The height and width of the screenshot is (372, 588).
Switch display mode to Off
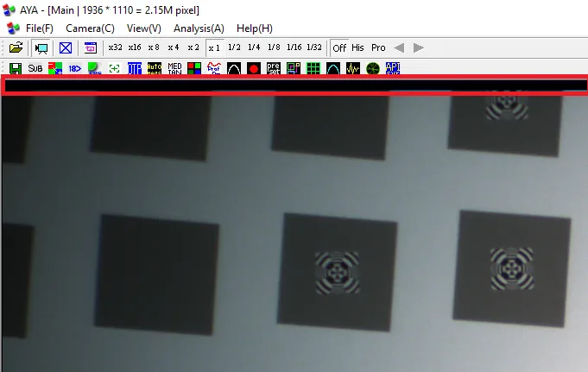click(x=339, y=48)
